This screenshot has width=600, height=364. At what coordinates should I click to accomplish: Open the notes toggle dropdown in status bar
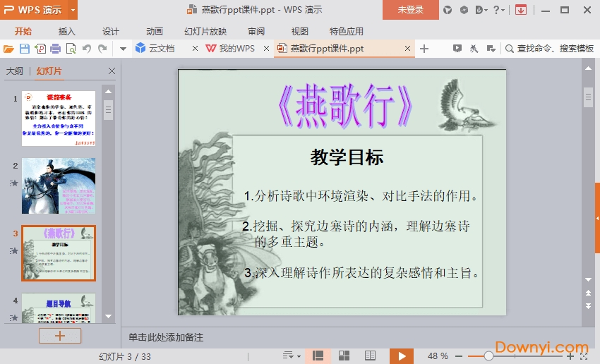tap(292, 356)
